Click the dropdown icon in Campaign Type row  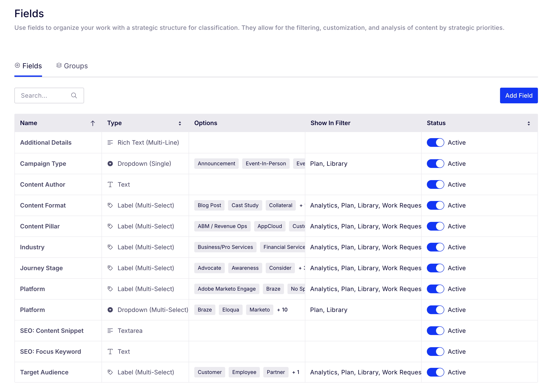pyautogui.click(x=110, y=164)
